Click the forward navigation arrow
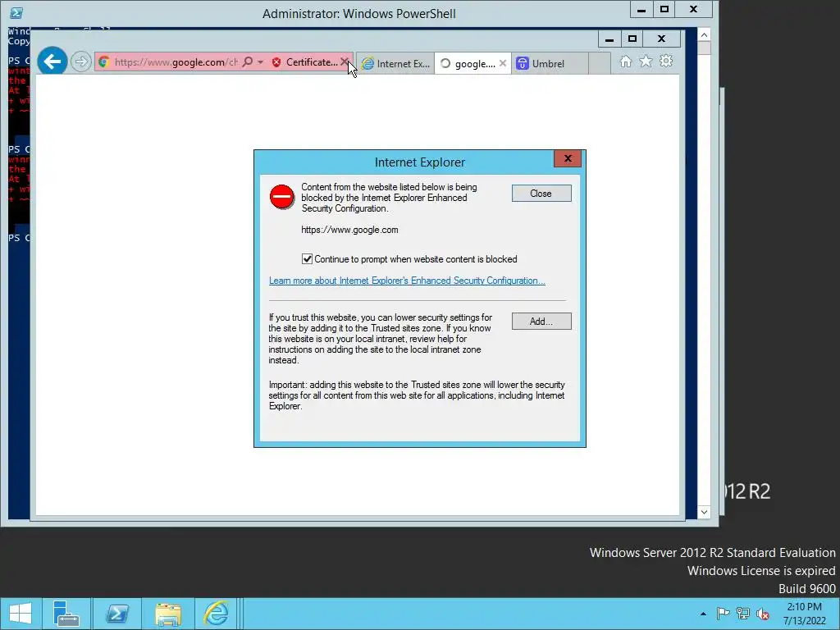 [x=81, y=62]
